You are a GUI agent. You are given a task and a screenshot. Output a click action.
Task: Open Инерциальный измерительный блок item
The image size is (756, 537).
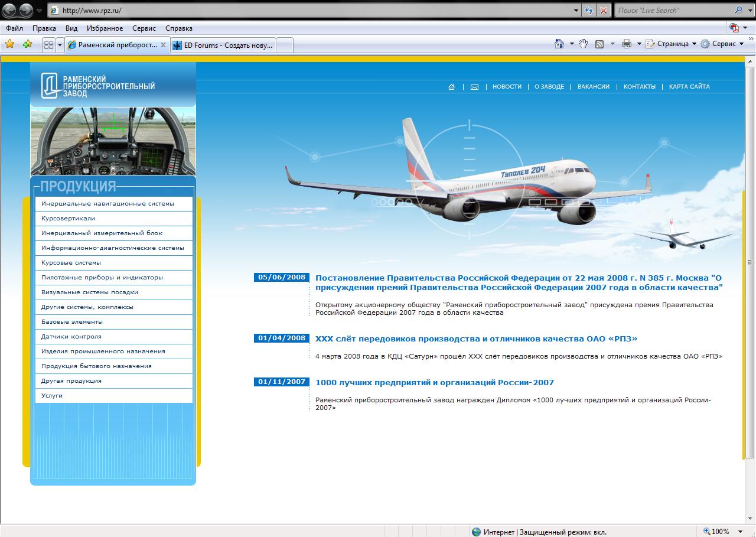pyautogui.click(x=114, y=233)
